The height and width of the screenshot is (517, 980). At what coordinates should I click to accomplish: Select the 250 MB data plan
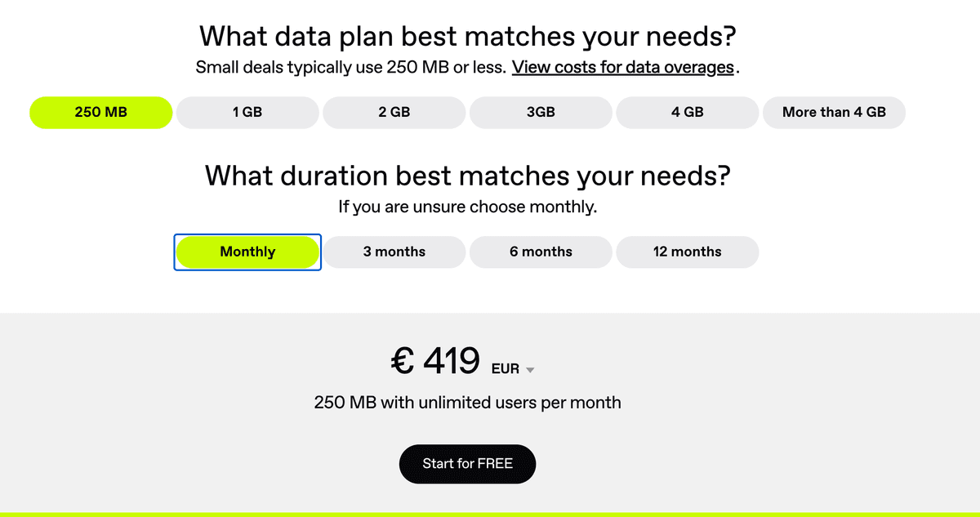(x=100, y=112)
